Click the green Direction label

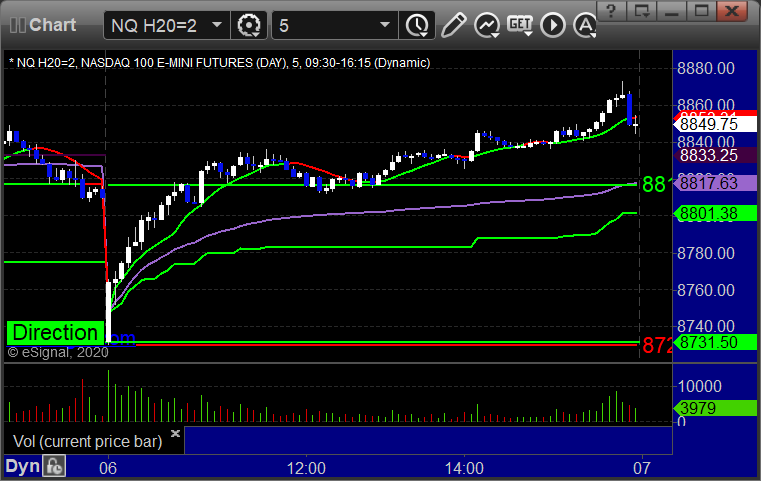[x=55, y=333]
